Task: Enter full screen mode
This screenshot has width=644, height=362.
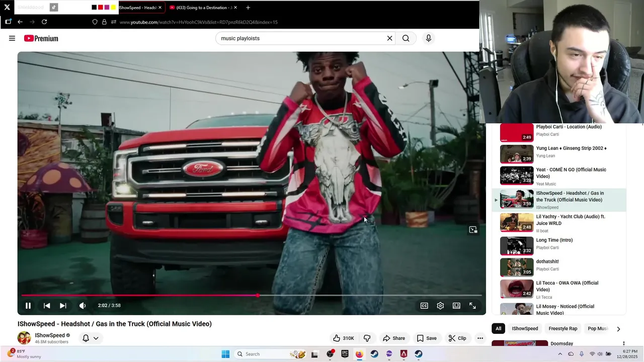Action: [x=472, y=306]
